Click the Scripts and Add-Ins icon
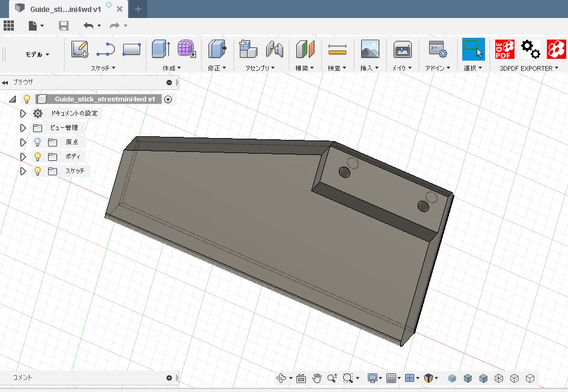568x392 pixels. (x=438, y=49)
